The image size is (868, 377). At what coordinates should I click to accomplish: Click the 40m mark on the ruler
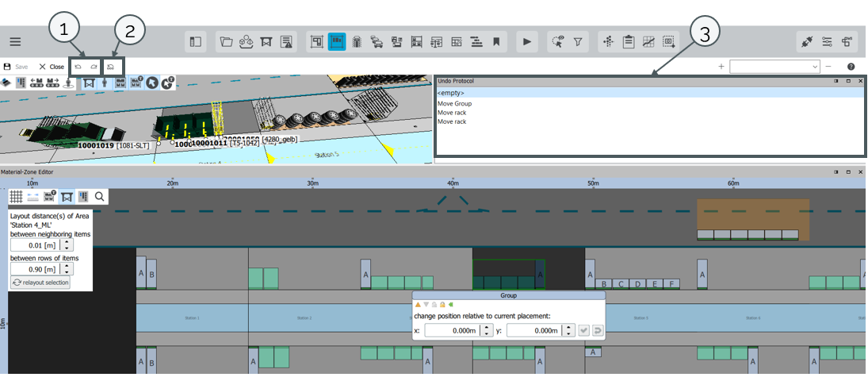click(453, 183)
